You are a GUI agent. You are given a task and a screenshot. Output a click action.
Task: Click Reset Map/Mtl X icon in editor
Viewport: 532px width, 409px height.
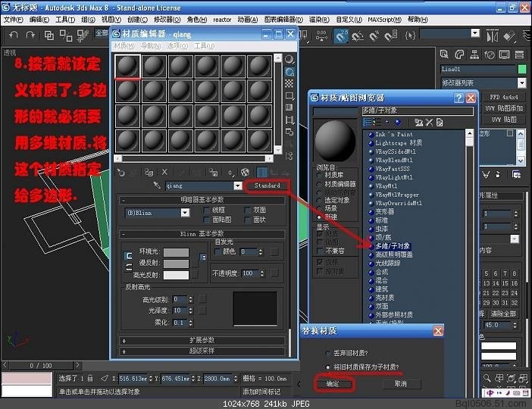coord(164,172)
